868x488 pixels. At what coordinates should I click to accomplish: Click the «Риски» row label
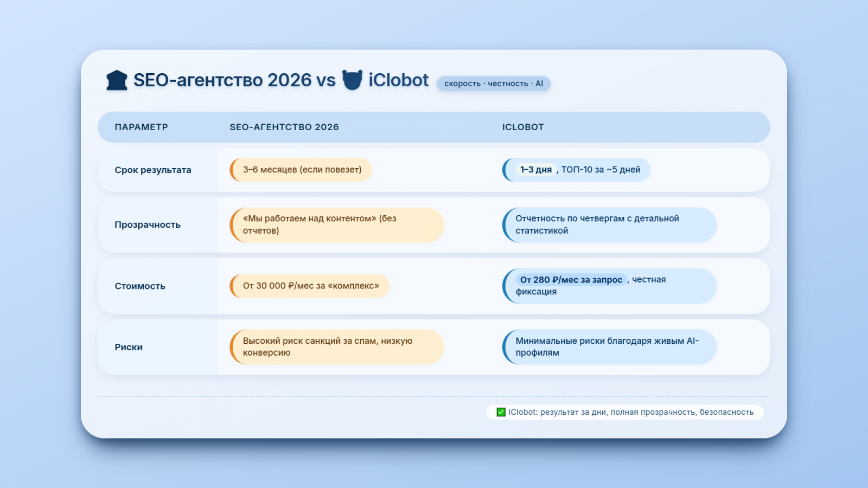tap(128, 347)
